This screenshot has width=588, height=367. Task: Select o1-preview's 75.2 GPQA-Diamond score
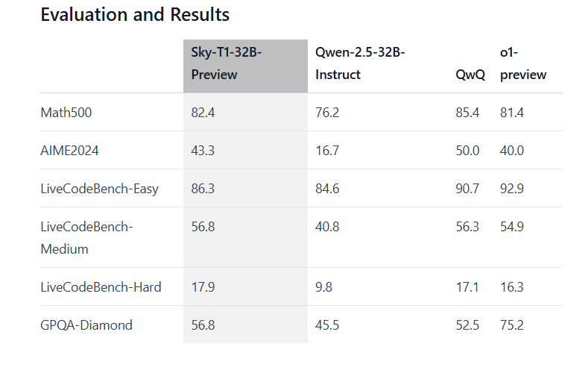click(x=512, y=325)
